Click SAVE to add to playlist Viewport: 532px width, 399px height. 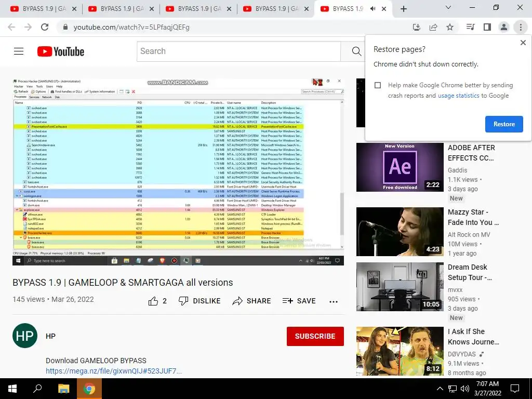click(299, 301)
